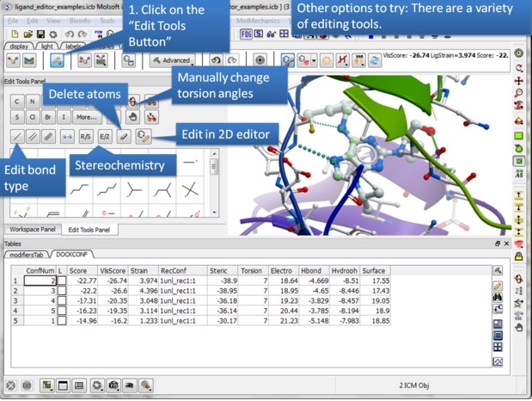This screenshot has width=532, height=401.
Task: Switch to the Workspace Panel tab
Action: point(32,230)
